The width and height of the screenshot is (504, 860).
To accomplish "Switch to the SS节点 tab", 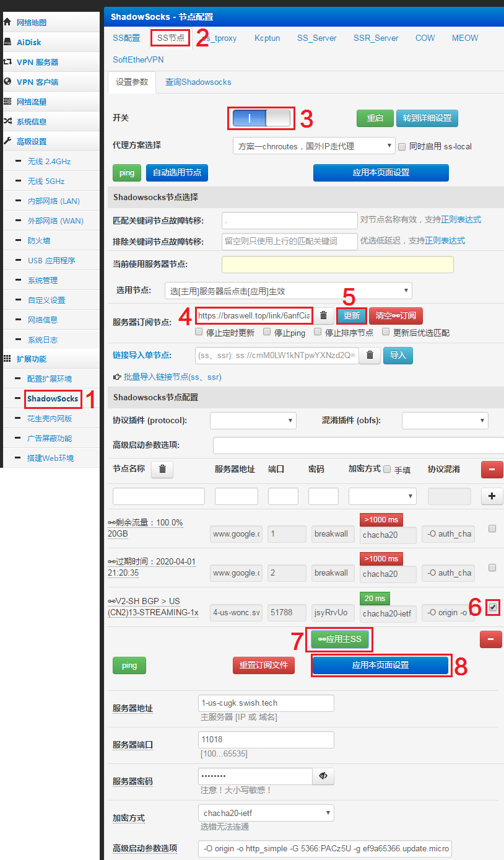I will click(x=171, y=38).
